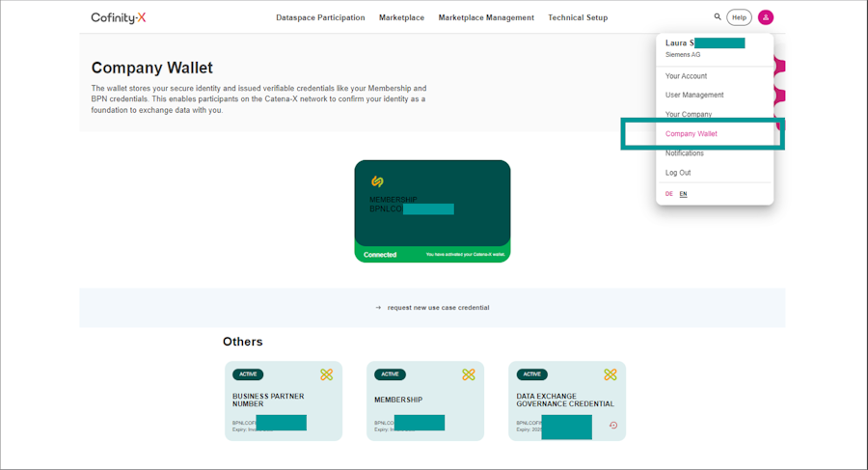Viewport: 868px width, 470px height.
Task: Open the Membership credential card under Others
Action: [x=425, y=401]
